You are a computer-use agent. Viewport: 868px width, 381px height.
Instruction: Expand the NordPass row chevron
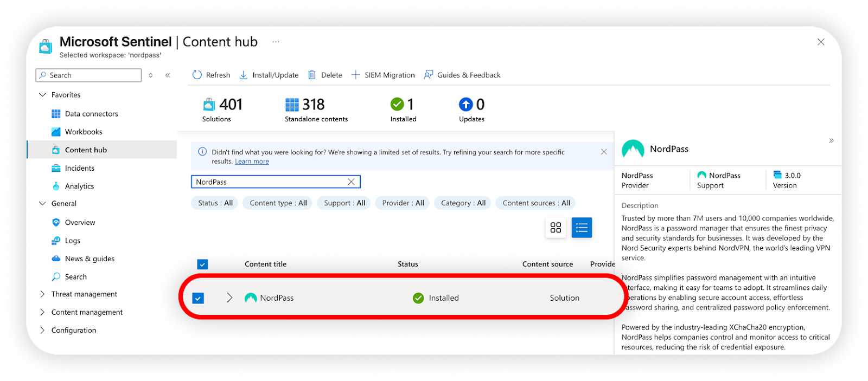coord(229,298)
